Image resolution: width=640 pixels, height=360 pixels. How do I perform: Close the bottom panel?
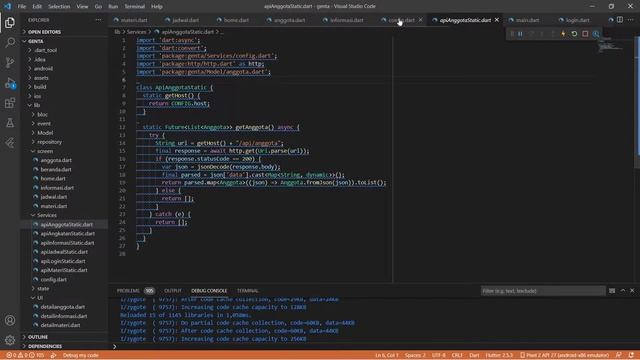[632, 291]
